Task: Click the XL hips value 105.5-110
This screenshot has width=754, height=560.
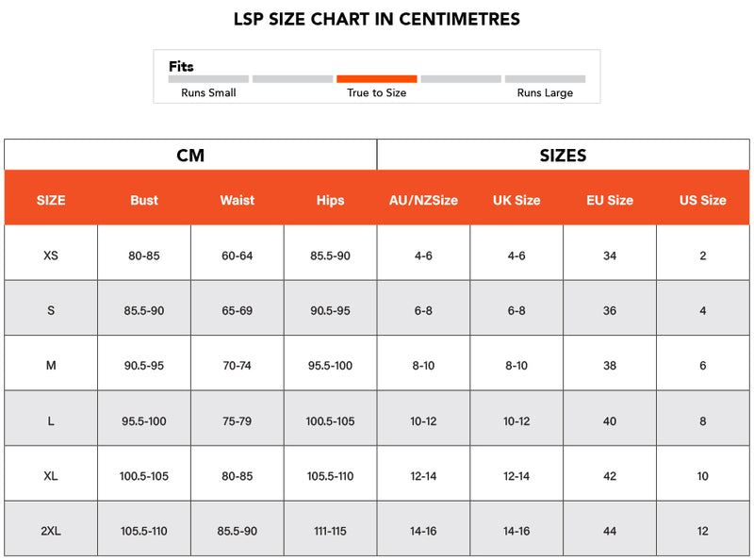Action: [x=331, y=476]
